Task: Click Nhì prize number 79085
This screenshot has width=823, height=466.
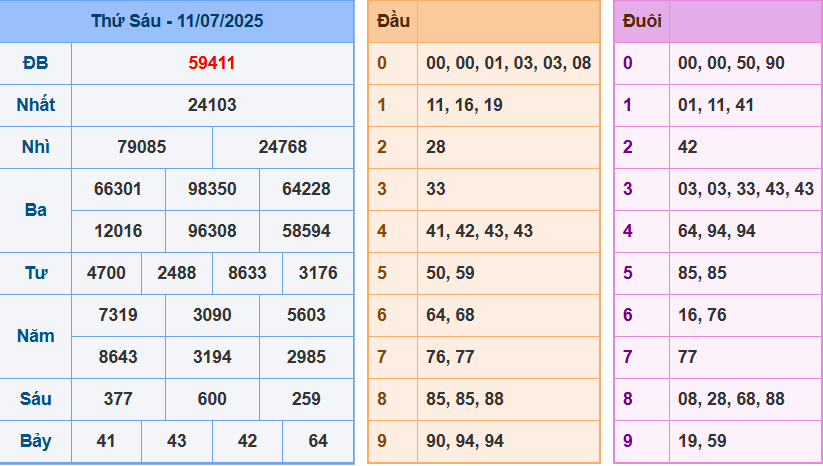Action: coord(142,147)
